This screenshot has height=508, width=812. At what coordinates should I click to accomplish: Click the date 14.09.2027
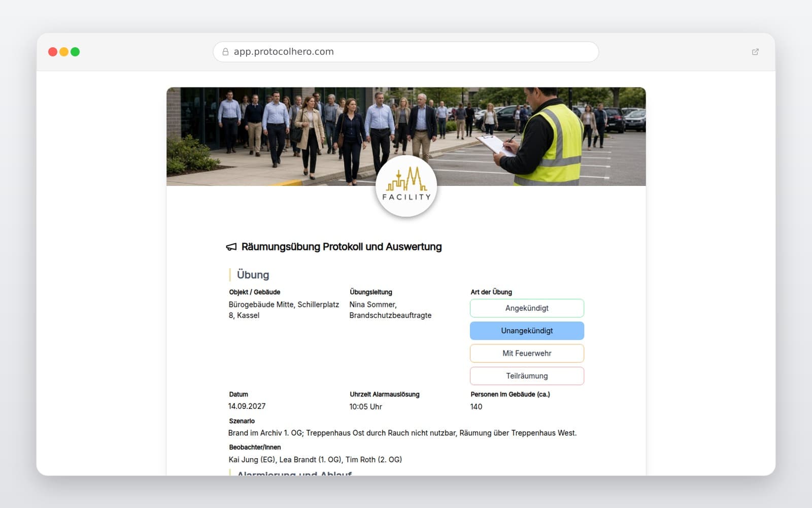point(247,406)
